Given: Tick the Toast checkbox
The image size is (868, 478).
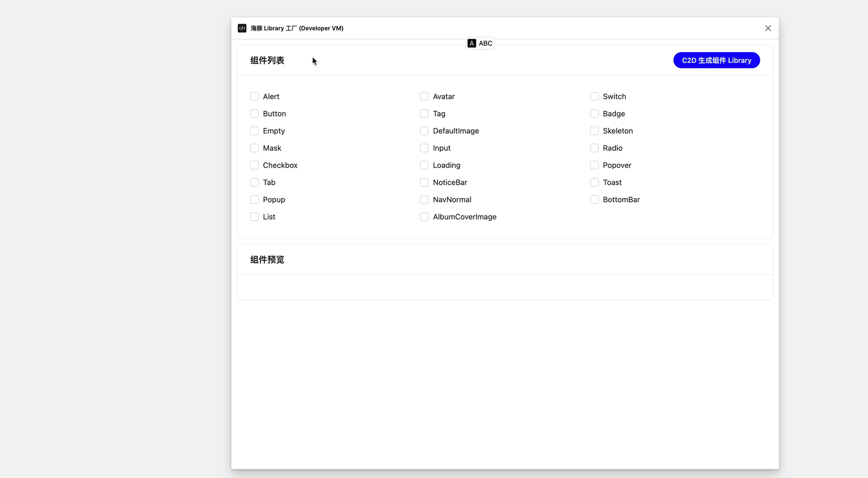Looking at the screenshot, I should tap(594, 183).
